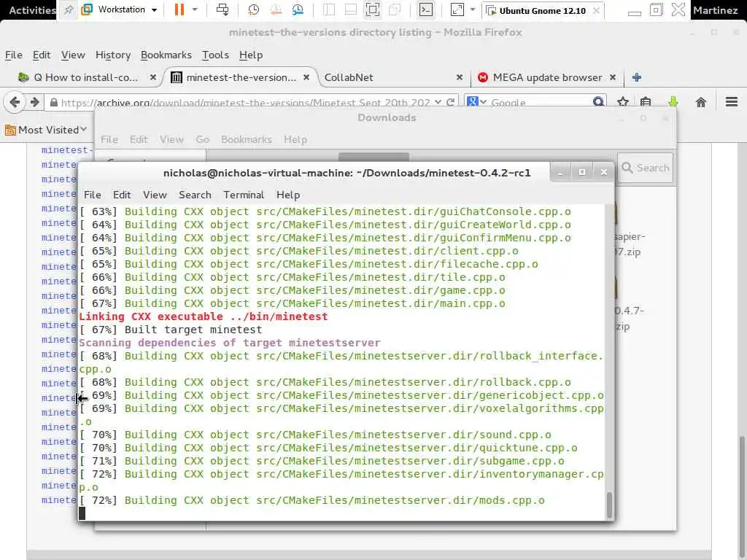The width and height of the screenshot is (747, 560).
Task: Click the Firefox page vertical scrollbar
Action: point(742,495)
